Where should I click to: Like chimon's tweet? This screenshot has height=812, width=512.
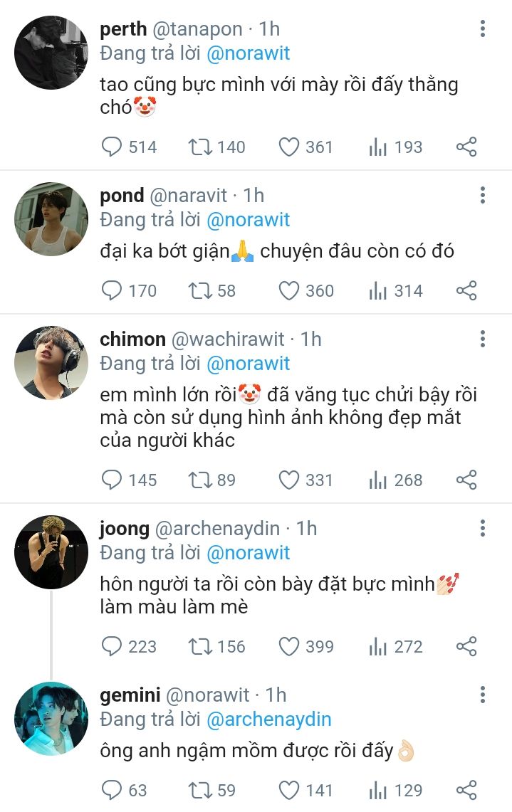tap(288, 480)
